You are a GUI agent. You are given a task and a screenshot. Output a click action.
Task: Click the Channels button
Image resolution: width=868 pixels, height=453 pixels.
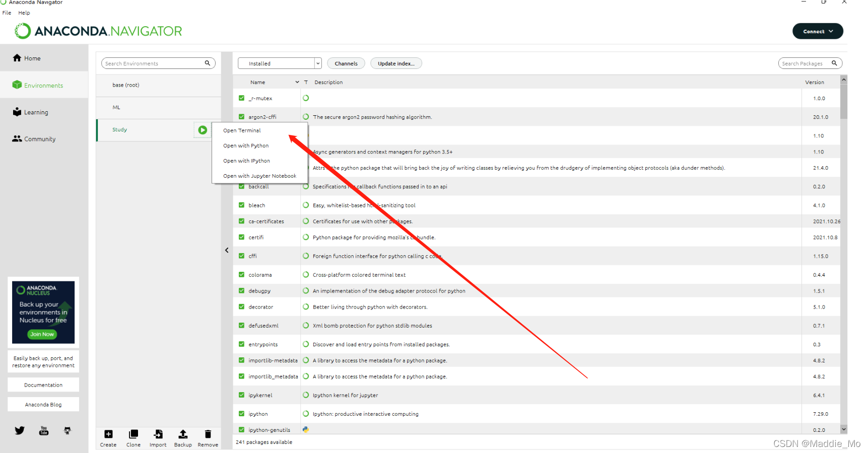point(346,63)
